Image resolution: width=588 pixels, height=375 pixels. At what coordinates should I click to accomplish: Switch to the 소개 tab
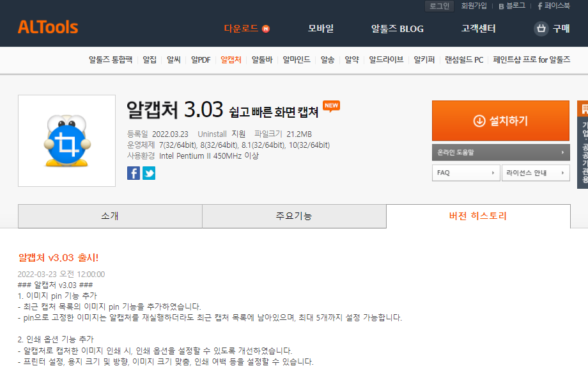tap(110, 216)
